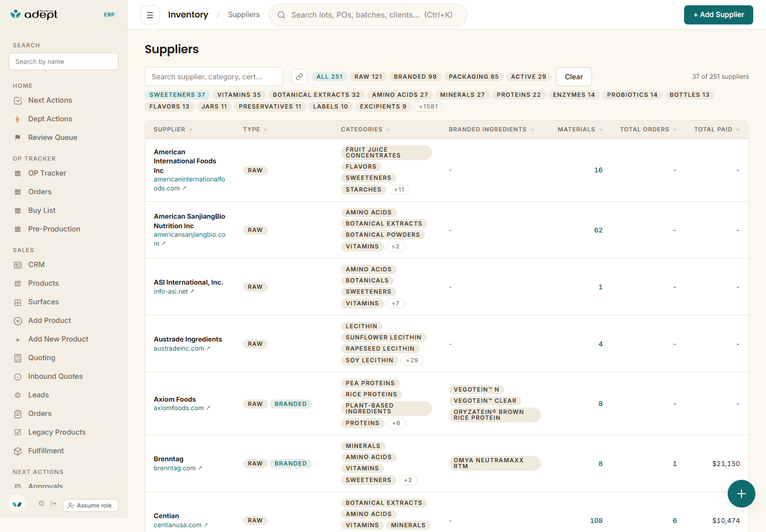Click the CRM contact card icon

click(18, 265)
